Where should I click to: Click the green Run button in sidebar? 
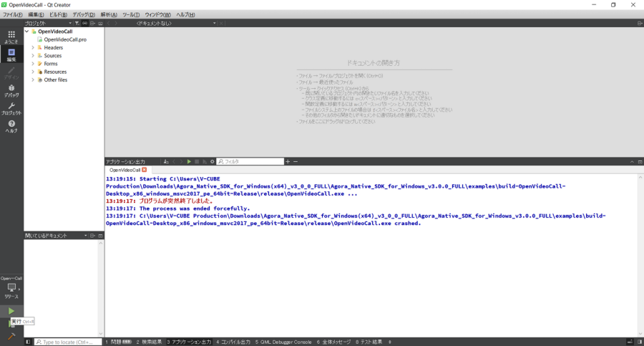click(11, 311)
